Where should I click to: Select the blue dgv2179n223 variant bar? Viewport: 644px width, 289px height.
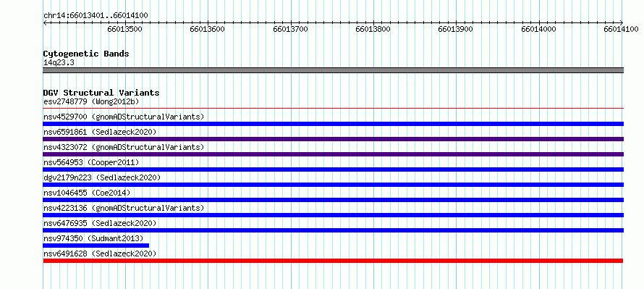(333, 185)
